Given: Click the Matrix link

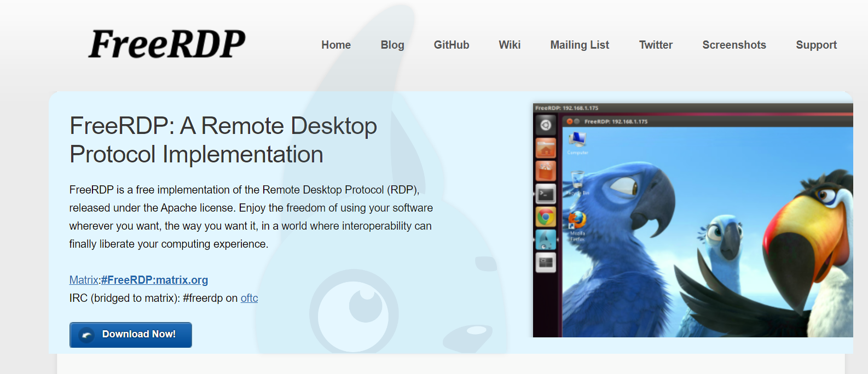Looking at the screenshot, I should click(x=84, y=280).
